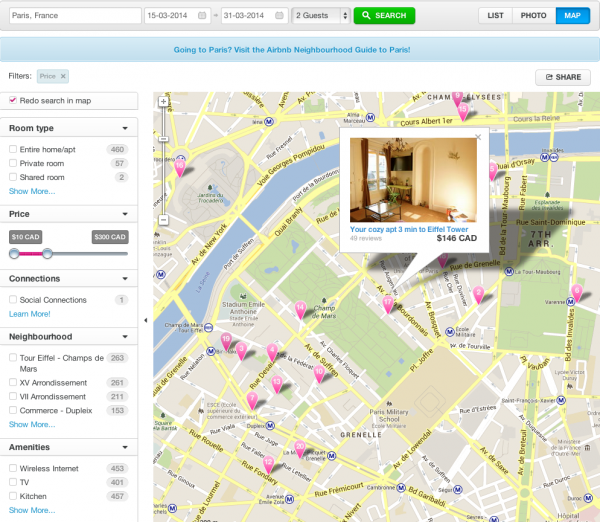The width and height of the screenshot is (600, 522).
Task: Check Wireless Internet amenity
Action: point(13,468)
